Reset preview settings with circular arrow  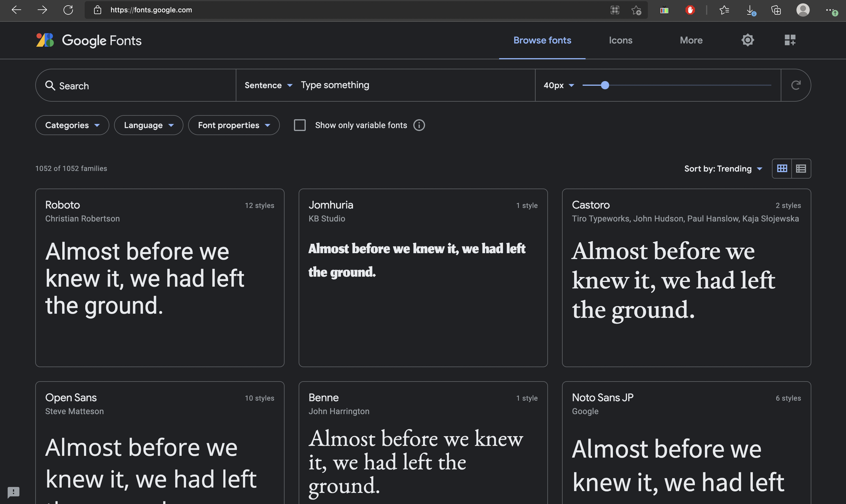(796, 85)
